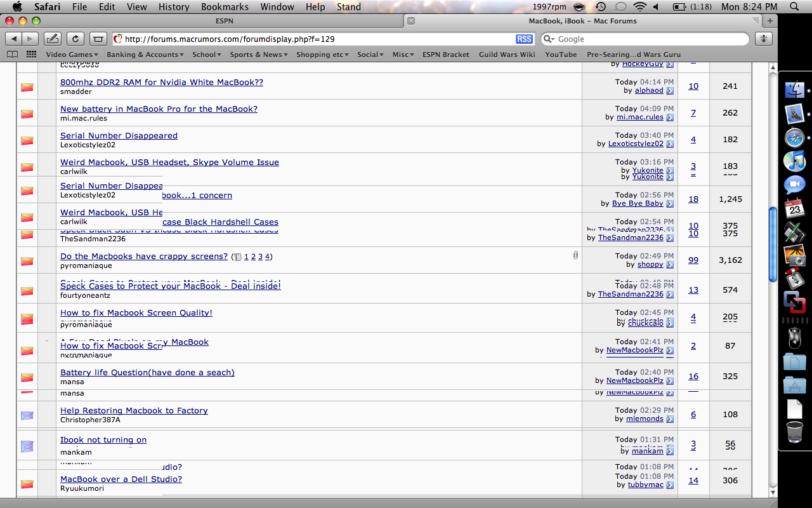Image resolution: width=812 pixels, height=508 pixels.
Task: Open the Google search engine dropdown magnifier
Action: tap(548, 39)
